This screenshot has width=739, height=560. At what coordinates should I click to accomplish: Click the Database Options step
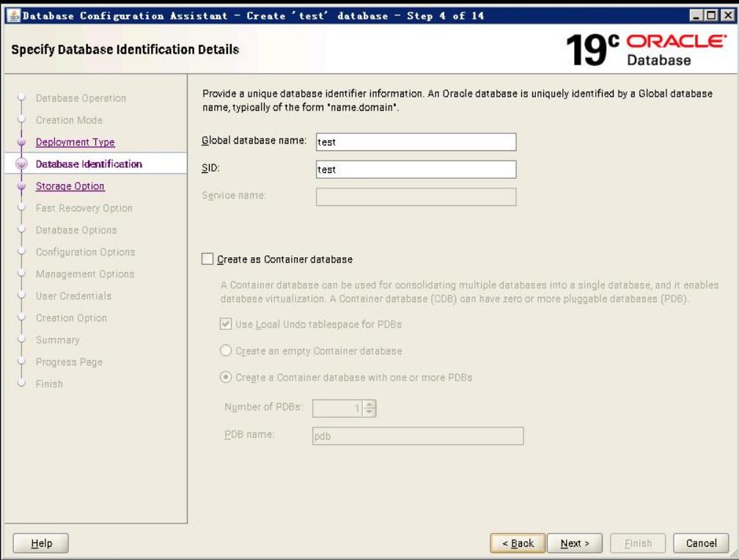76,230
